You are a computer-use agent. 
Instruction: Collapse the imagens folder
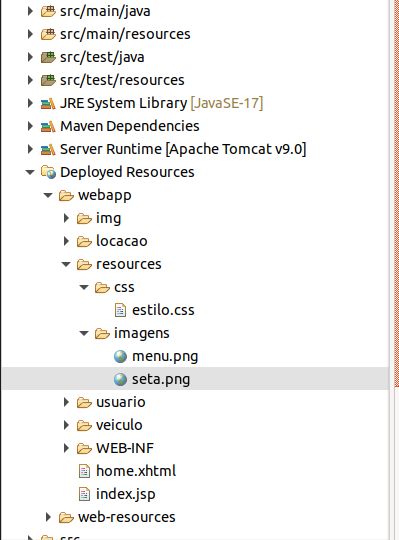click(84, 333)
